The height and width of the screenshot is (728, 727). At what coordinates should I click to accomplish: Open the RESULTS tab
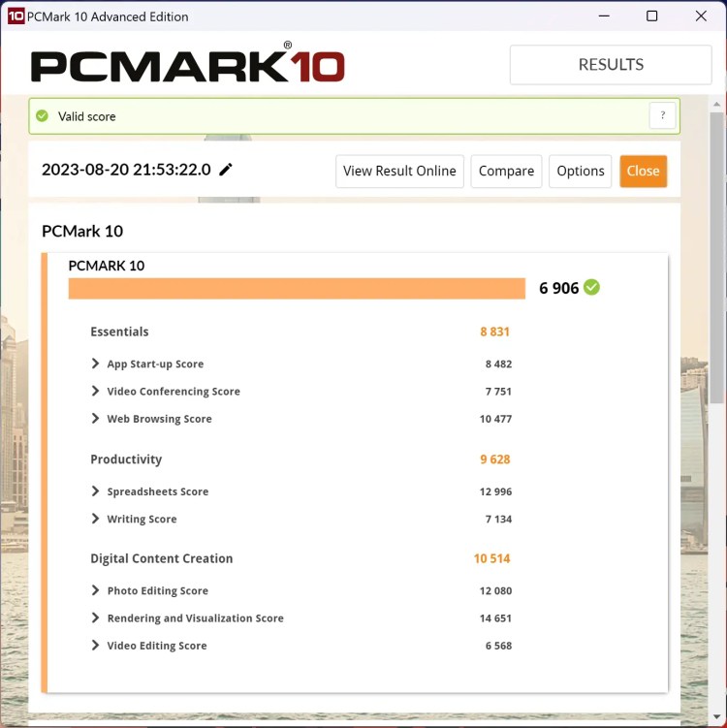(611, 65)
